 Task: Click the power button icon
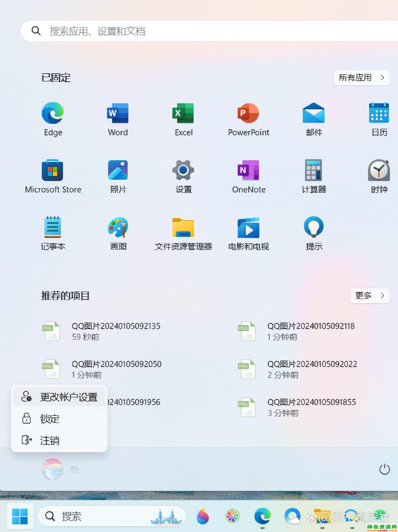pyautogui.click(x=384, y=469)
